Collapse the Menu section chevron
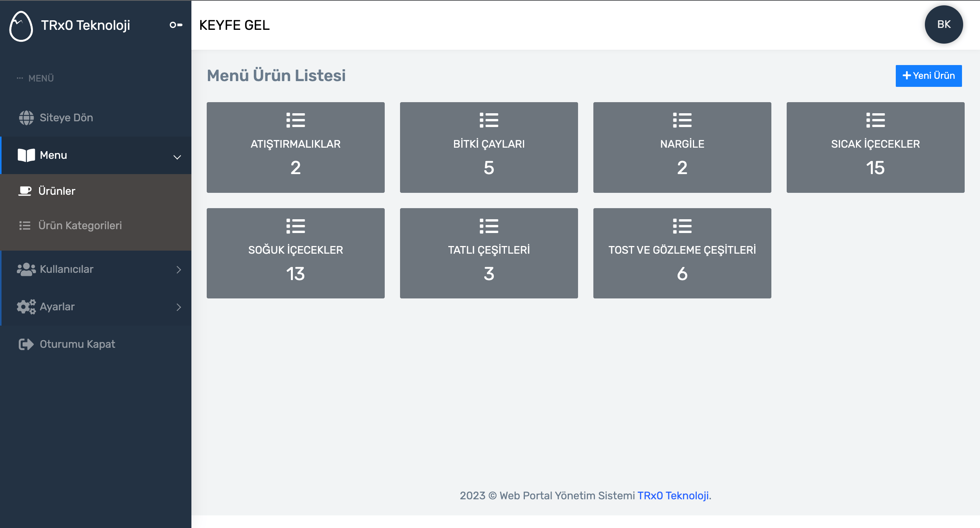 177,157
